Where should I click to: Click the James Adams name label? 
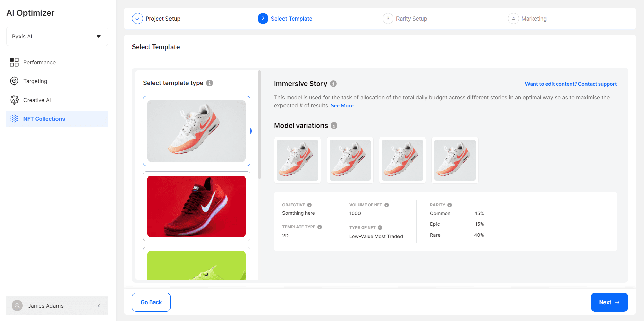[x=46, y=306]
